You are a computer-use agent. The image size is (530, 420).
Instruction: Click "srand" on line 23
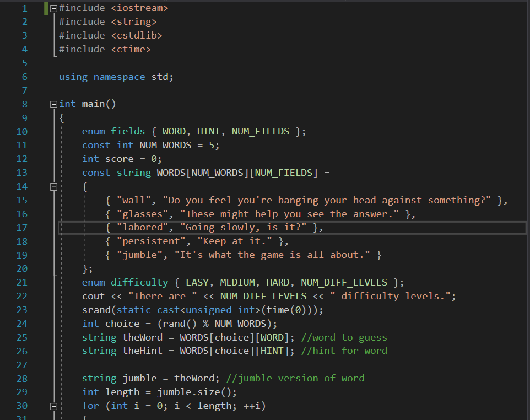coord(96,310)
